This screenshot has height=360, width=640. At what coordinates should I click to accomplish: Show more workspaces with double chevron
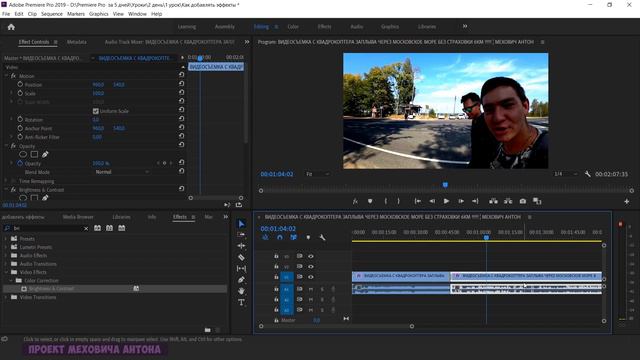[x=465, y=27]
